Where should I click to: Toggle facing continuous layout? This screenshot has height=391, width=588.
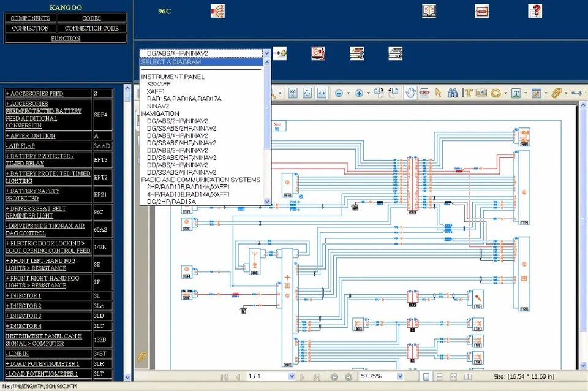click(453, 377)
